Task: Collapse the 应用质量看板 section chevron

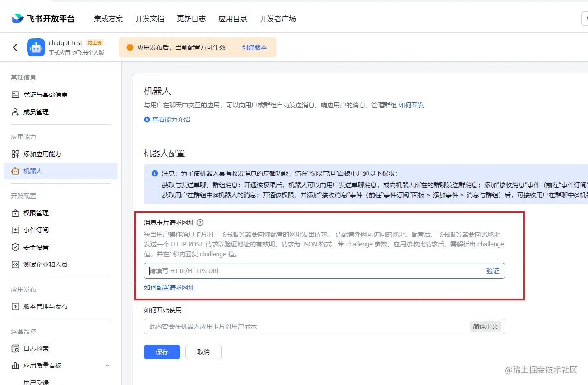Action: coord(108,366)
